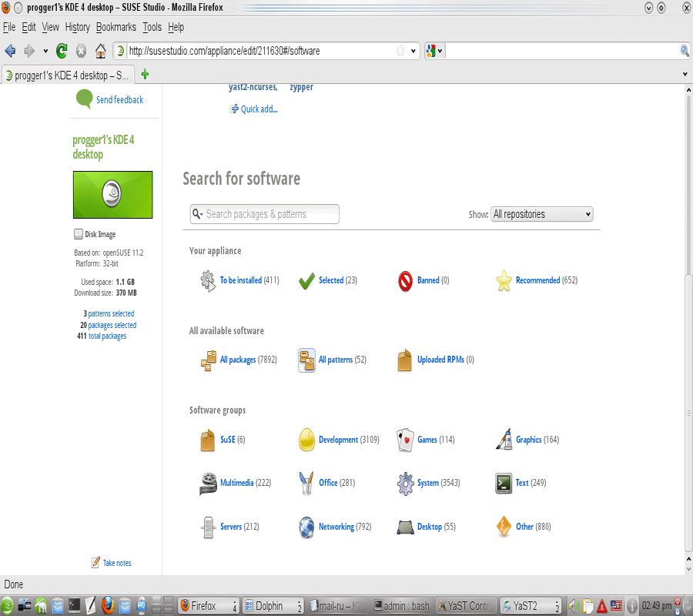
Task: Switch to admin : bash taskbar entry
Action: point(401,606)
